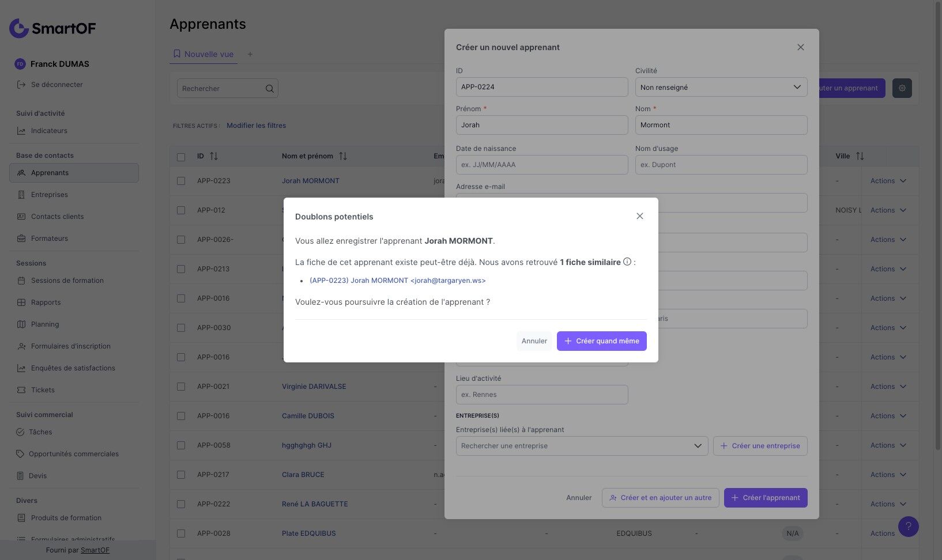This screenshot has width=942, height=560.
Task: Open Actions menu for APP-0223 row
Action: click(888, 181)
